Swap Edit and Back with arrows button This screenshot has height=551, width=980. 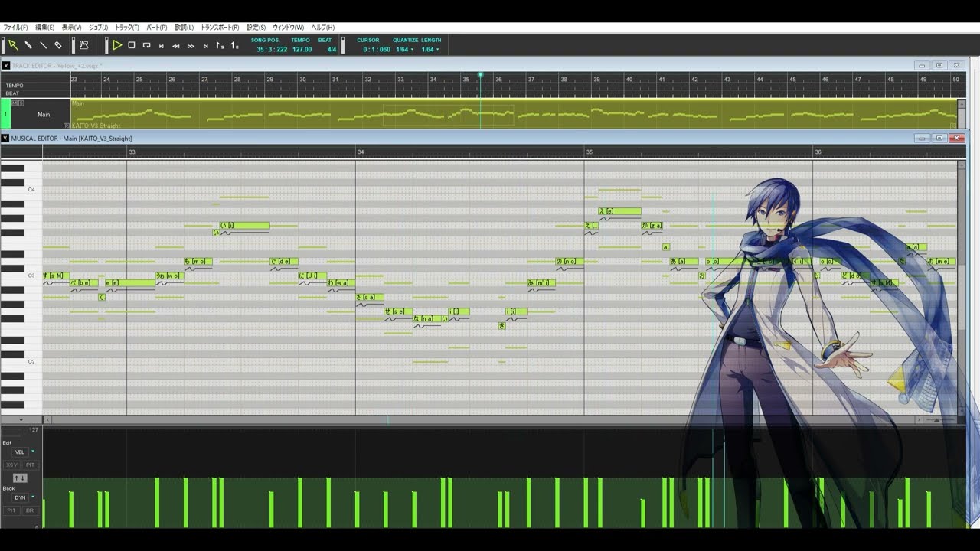pyautogui.click(x=20, y=478)
